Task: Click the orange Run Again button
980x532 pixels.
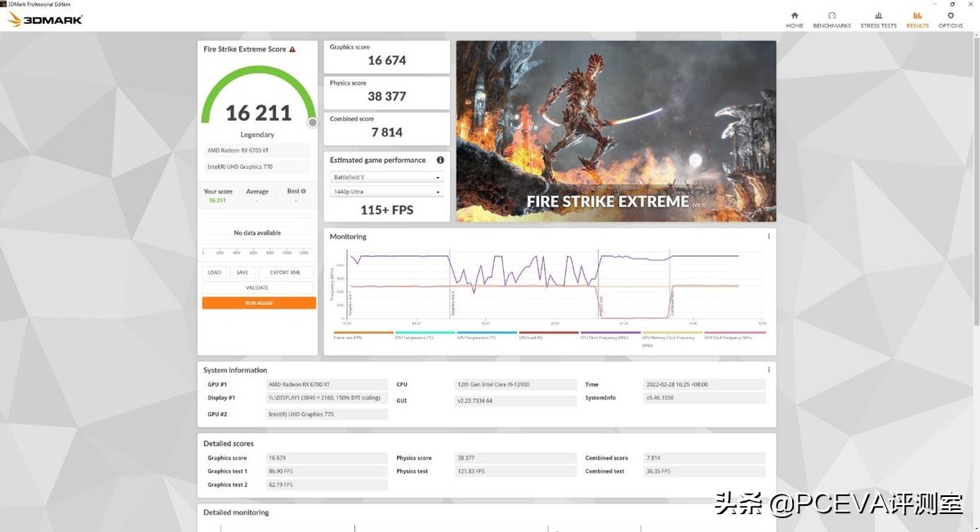Action: point(259,303)
